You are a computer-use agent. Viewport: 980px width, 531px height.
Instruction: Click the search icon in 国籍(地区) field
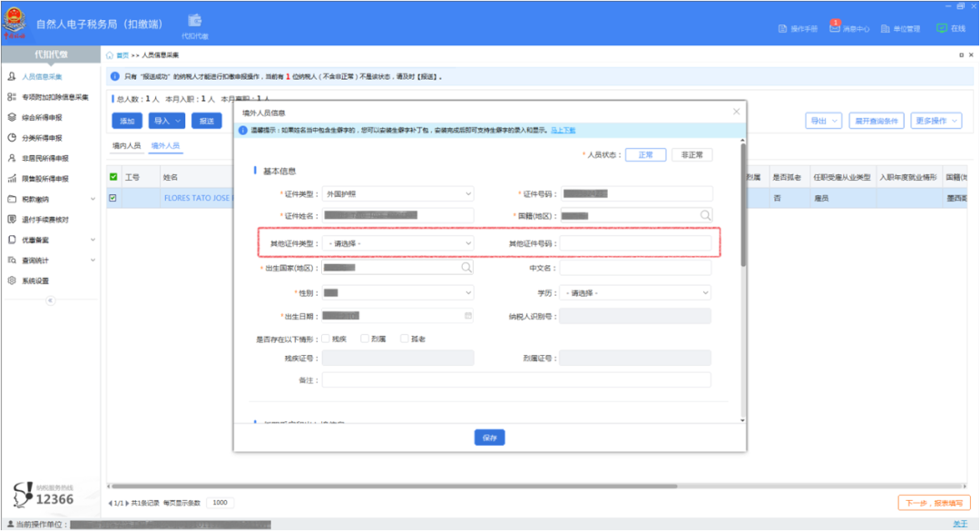705,215
